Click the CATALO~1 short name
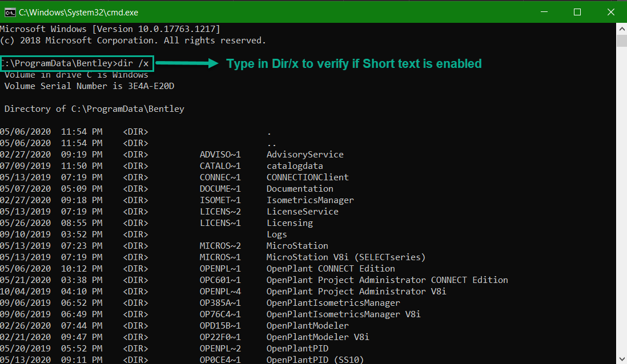This screenshot has height=364, width=627. pyautogui.click(x=220, y=166)
